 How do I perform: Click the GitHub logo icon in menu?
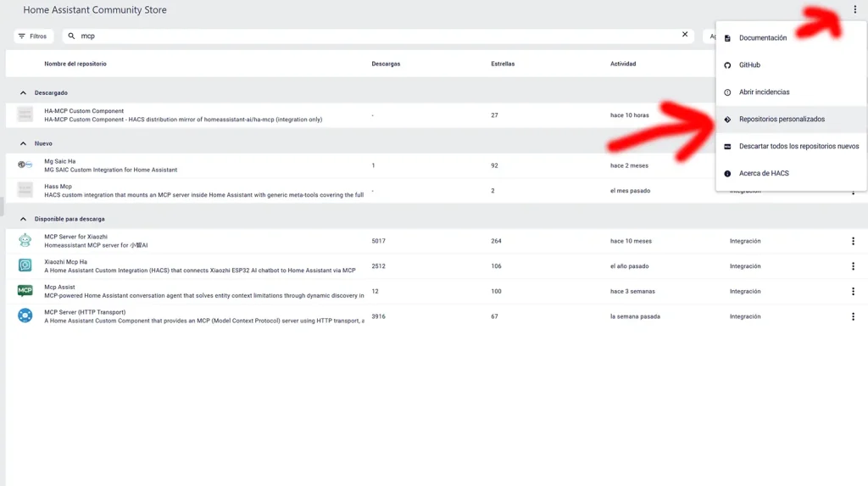(727, 65)
